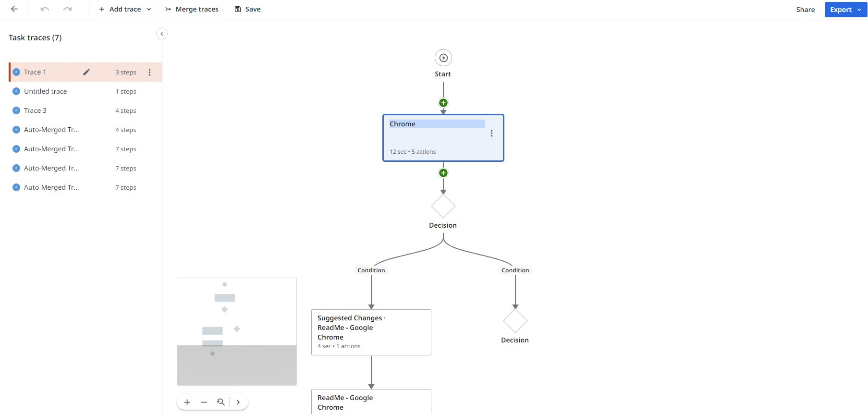Select the lower Decision diamond node
The image size is (868, 414).
515,320
